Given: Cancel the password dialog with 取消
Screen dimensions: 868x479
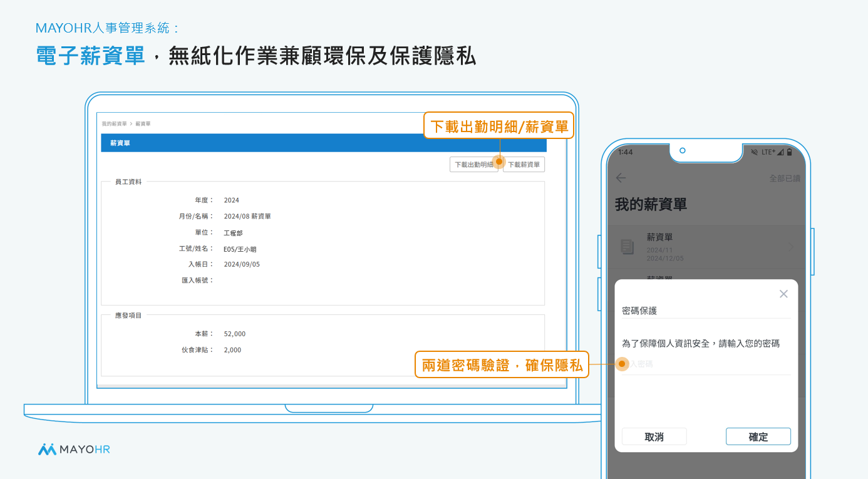Looking at the screenshot, I should [654, 436].
